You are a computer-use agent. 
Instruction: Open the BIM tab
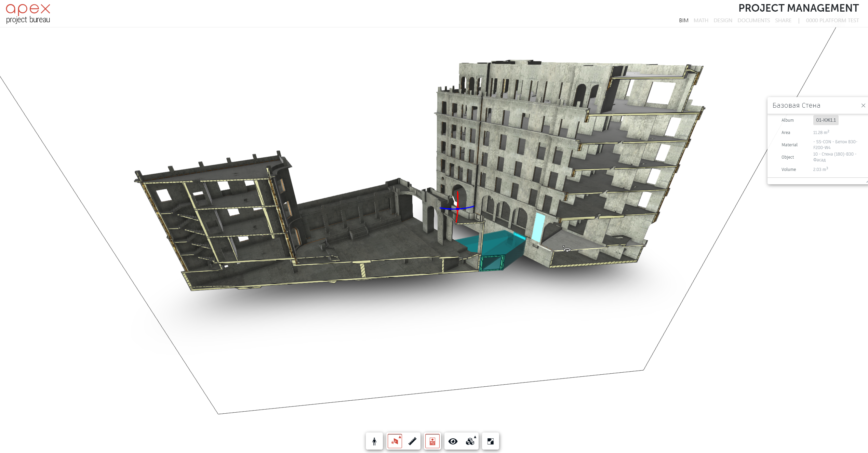coord(683,21)
